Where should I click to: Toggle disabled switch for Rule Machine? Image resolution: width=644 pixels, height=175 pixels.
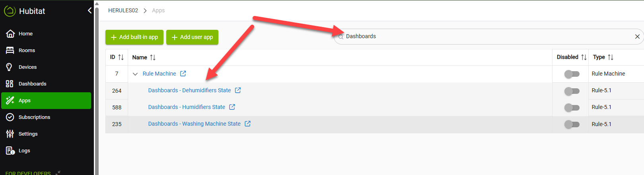click(572, 74)
